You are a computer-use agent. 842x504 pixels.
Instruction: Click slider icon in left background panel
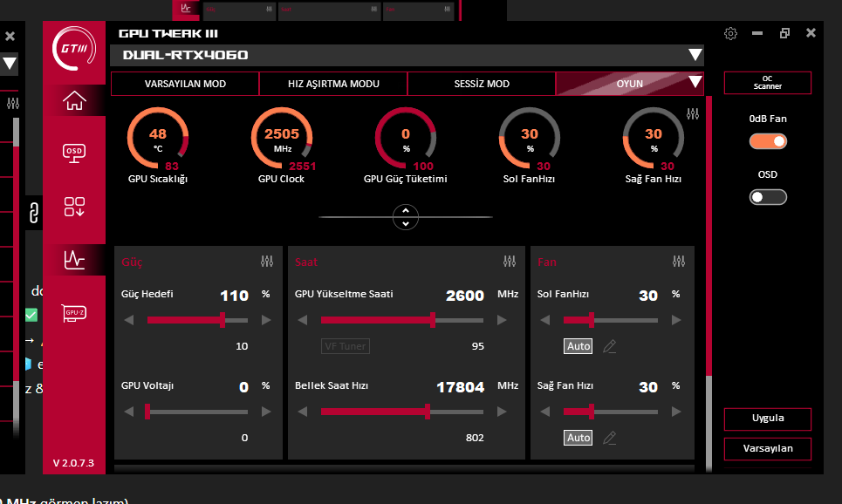pyautogui.click(x=13, y=103)
